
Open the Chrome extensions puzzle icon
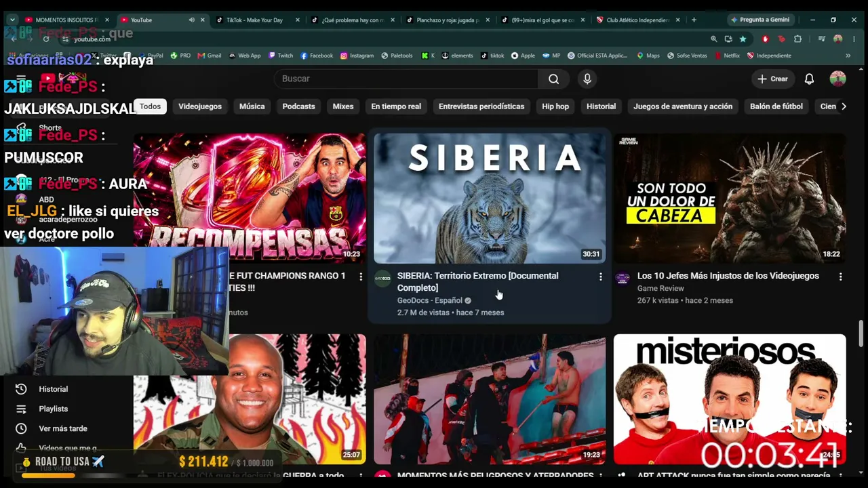point(797,39)
